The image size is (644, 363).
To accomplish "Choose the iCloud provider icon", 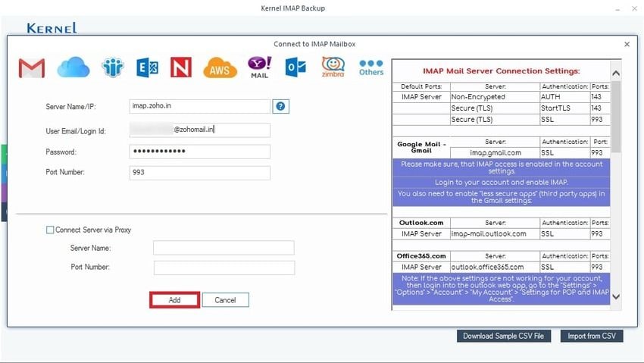I will pos(73,67).
